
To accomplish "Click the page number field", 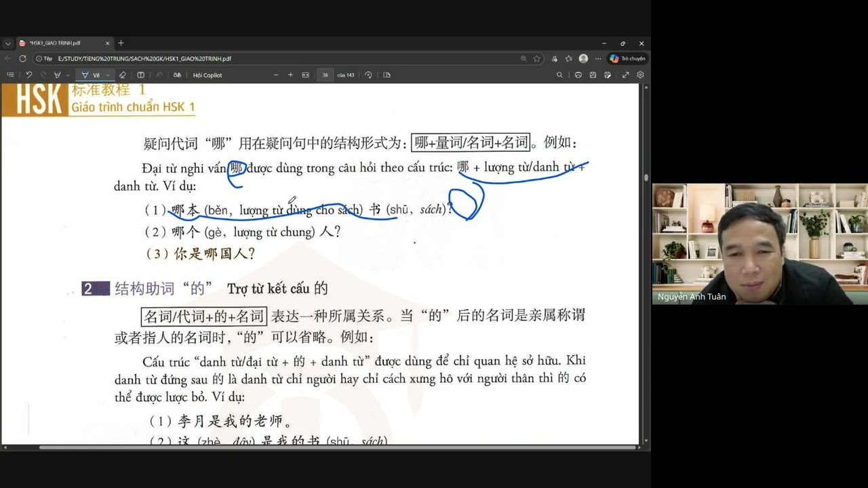I will point(325,75).
